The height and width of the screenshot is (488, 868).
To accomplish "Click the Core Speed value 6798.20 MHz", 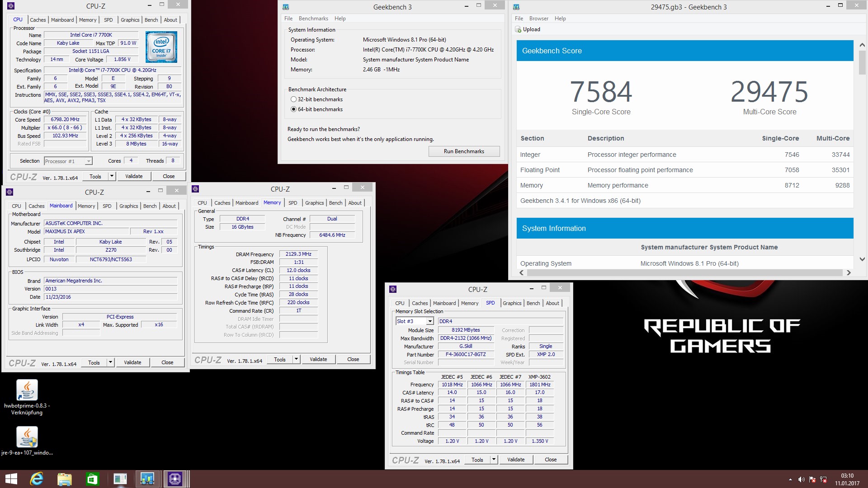I will pos(65,120).
